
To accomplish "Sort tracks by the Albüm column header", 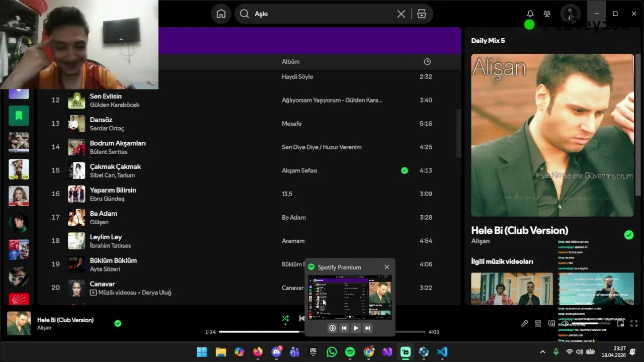I will point(290,61).
